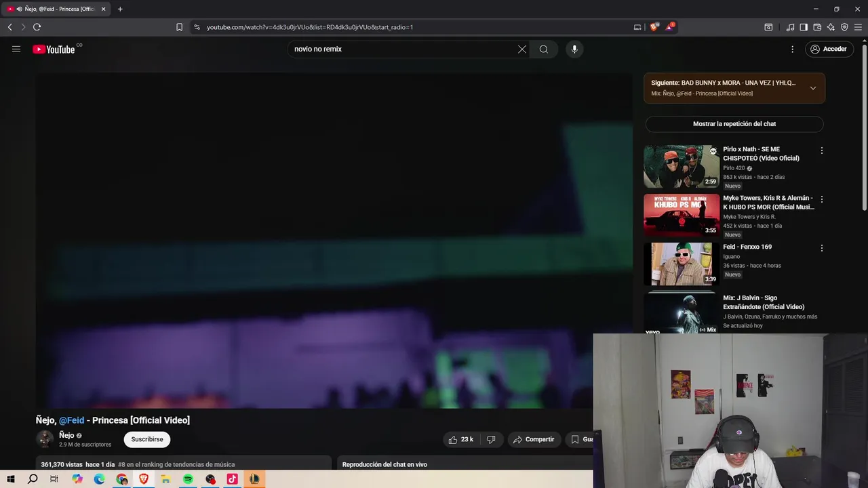Image resolution: width=868 pixels, height=488 pixels.
Task: Collapse the Siguiente mix playlist panel
Action: (812, 88)
